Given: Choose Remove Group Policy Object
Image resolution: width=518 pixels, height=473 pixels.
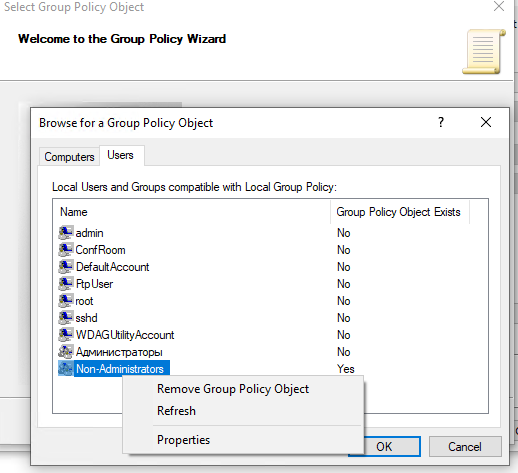Looking at the screenshot, I should pyautogui.click(x=233, y=389).
